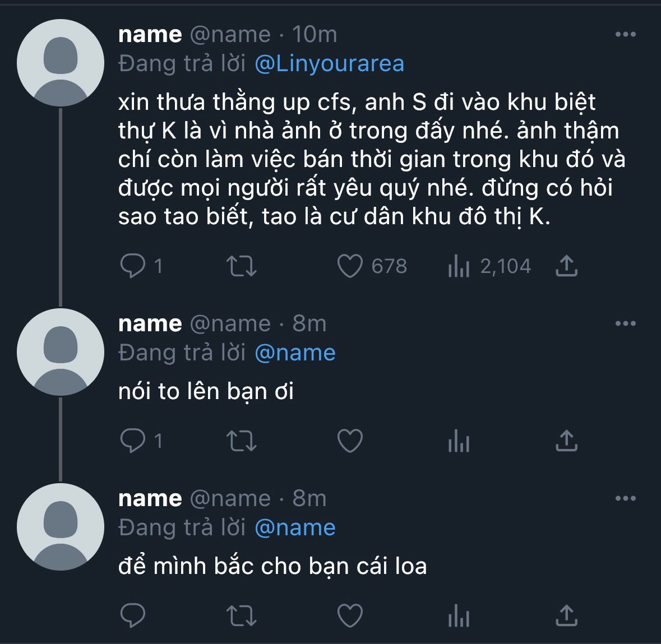The width and height of the screenshot is (661, 644).
Task: Open more options for the last tweet
Action: [x=625, y=499]
